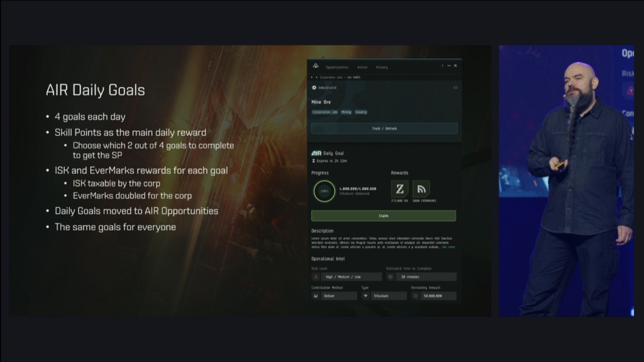Click the 'AIR Daily Goals' slide heading

96,90
